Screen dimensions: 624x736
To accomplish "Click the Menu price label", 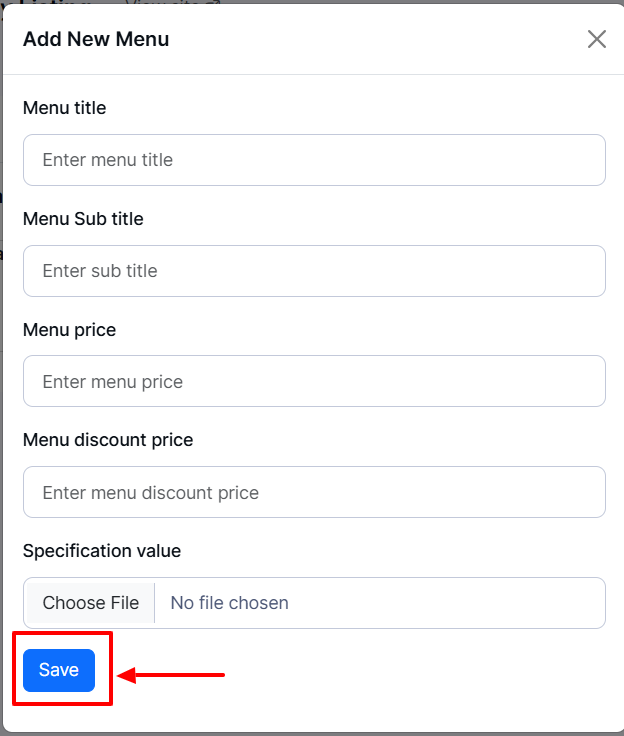I will [x=69, y=330].
